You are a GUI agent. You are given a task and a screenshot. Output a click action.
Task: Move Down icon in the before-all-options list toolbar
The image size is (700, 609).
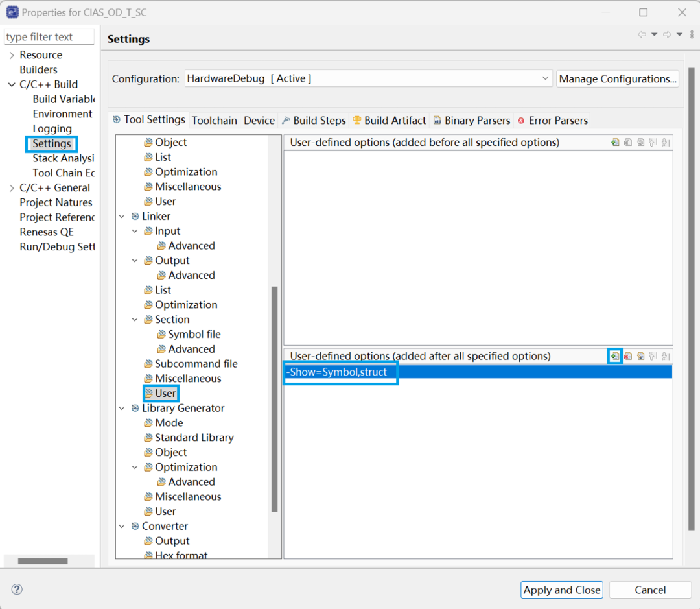point(666,143)
